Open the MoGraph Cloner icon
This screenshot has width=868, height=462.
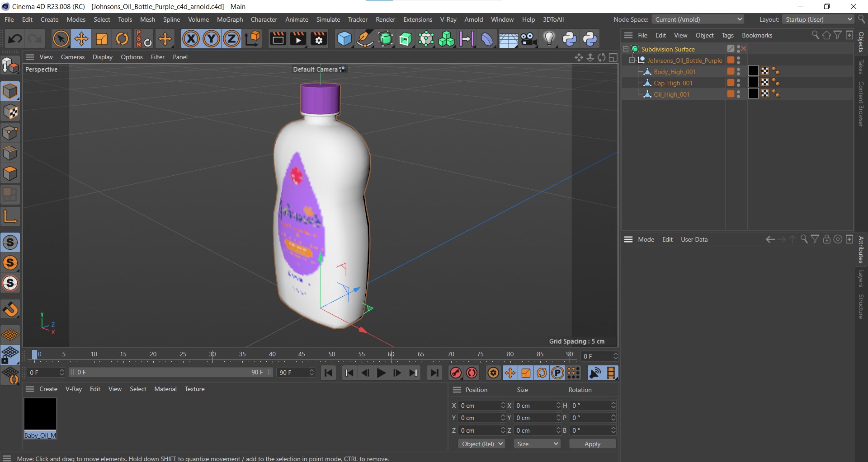click(426, 39)
